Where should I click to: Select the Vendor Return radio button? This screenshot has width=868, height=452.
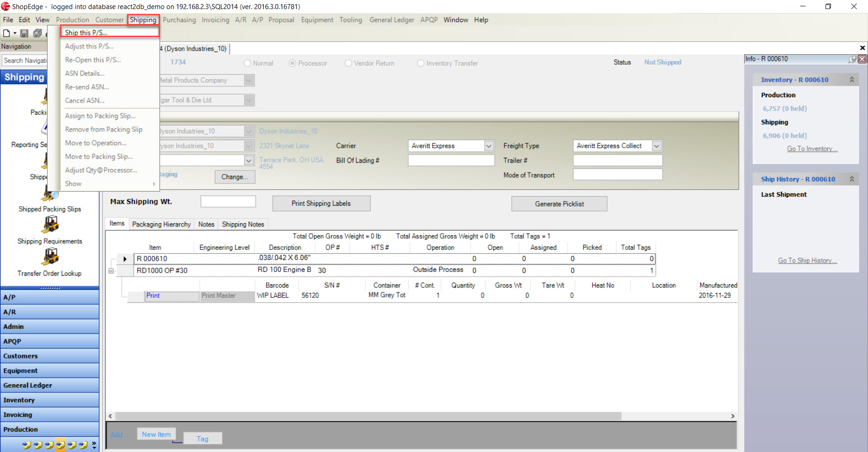click(x=348, y=63)
